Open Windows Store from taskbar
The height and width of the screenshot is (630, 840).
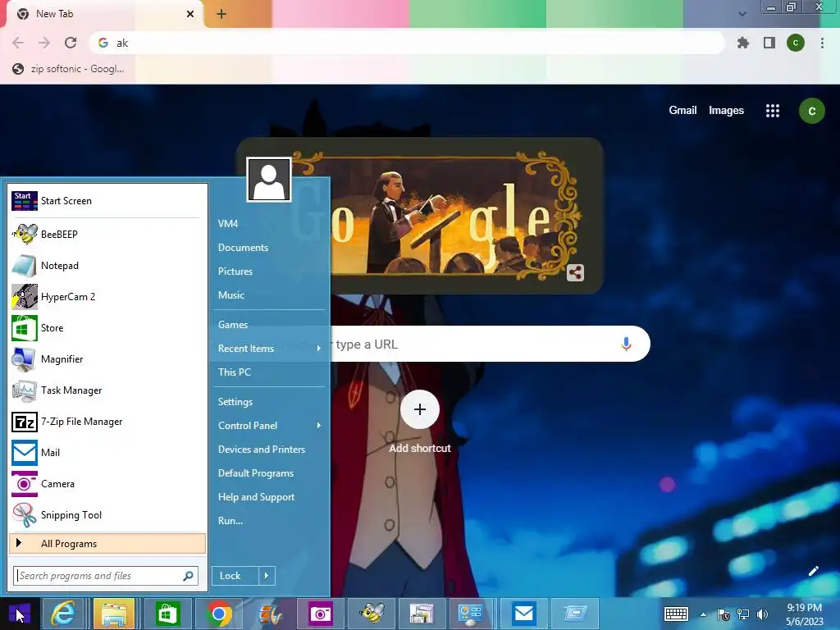(x=167, y=614)
